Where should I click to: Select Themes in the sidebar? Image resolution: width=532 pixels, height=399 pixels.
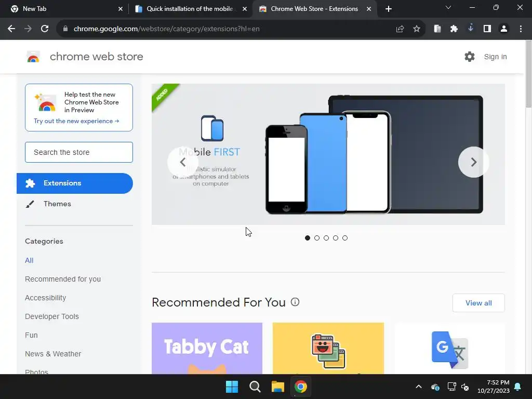pos(75,204)
